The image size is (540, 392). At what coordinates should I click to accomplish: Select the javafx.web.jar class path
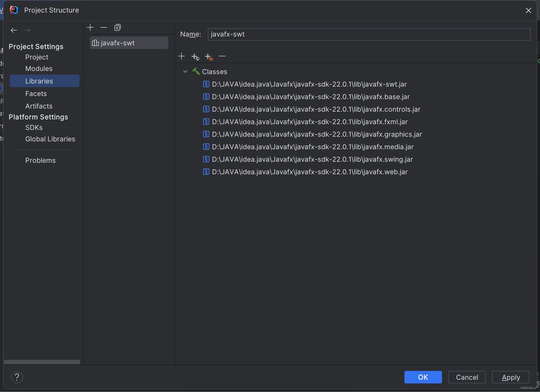click(310, 172)
